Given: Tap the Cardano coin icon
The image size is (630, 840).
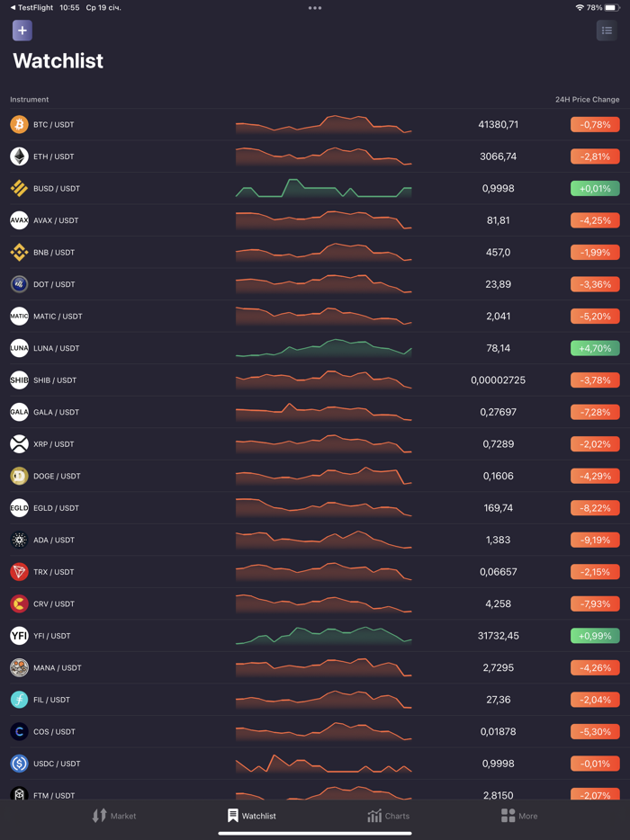Looking at the screenshot, I should tap(19, 540).
